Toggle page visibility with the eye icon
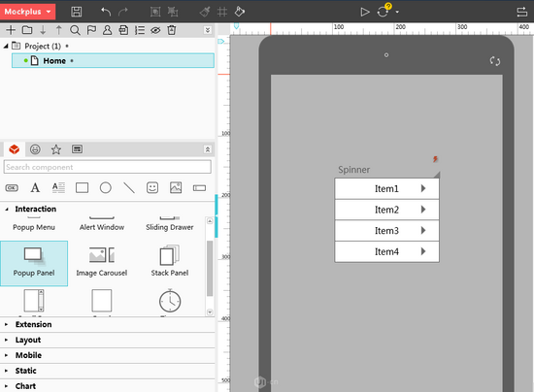This screenshot has width=534, height=392. [155, 30]
